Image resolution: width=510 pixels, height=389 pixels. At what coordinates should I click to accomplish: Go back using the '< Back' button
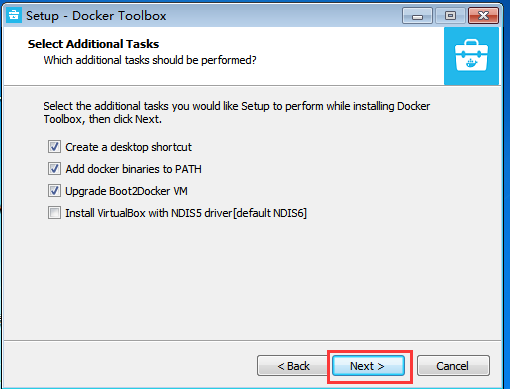(293, 366)
